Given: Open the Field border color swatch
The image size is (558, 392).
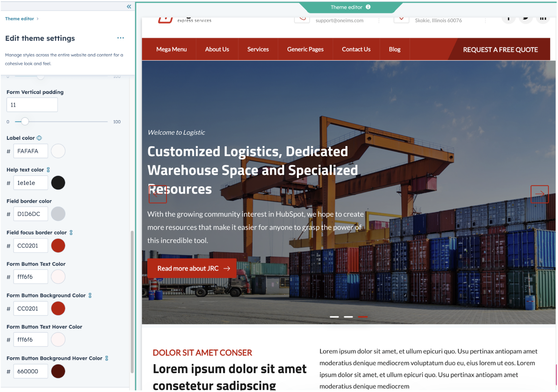Looking at the screenshot, I should click(x=58, y=214).
